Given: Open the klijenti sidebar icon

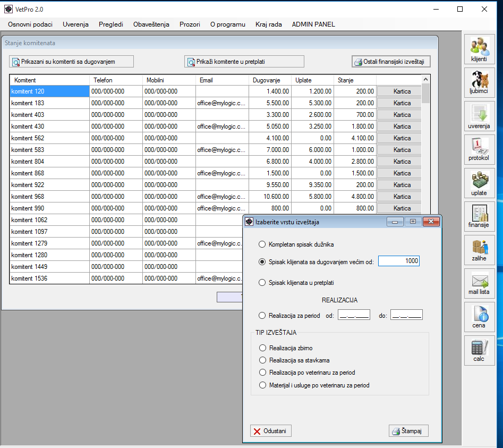Looking at the screenshot, I should (479, 50).
